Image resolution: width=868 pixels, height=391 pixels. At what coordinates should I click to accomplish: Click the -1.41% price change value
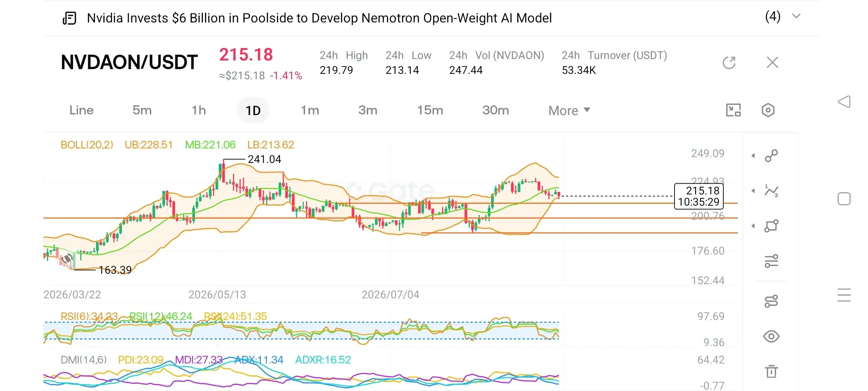(x=286, y=76)
